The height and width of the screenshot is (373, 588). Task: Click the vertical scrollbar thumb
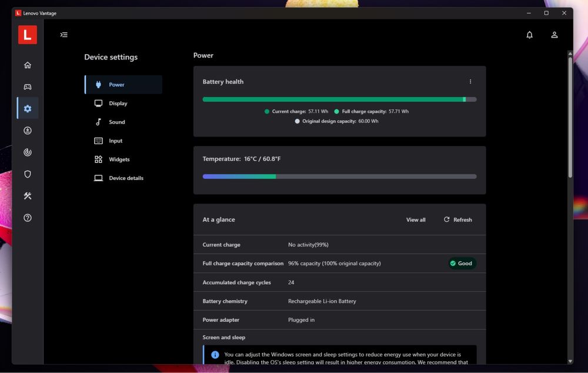click(570, 117)
